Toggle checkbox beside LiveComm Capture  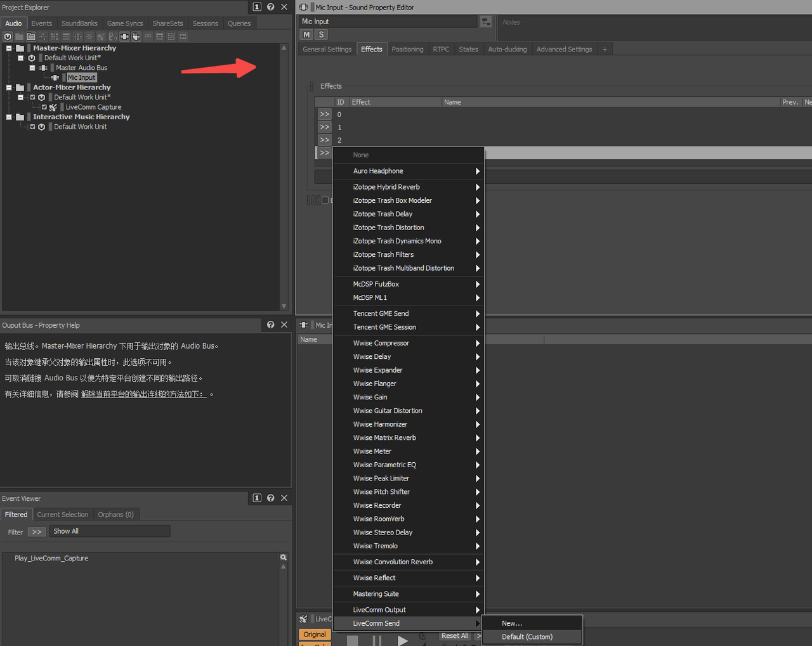click(44, 107)
